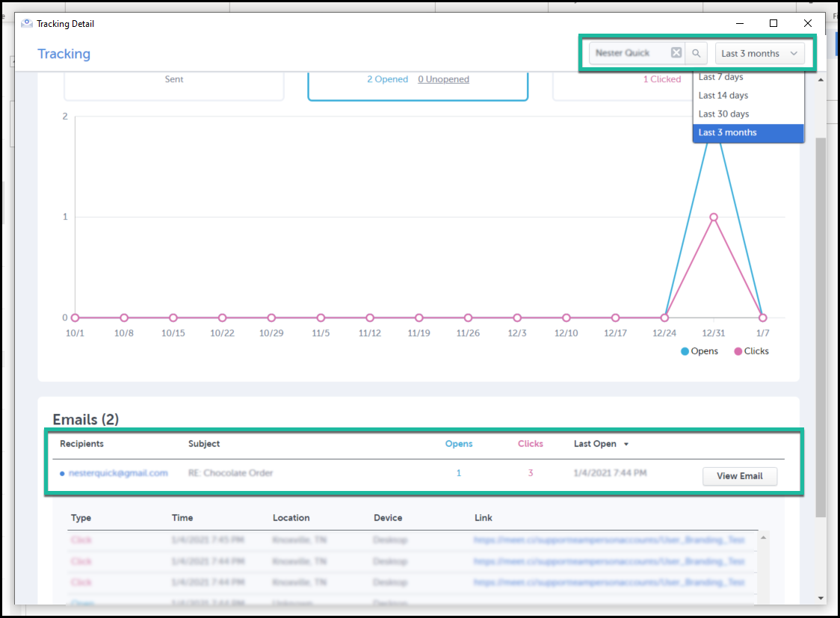Click the 0 Unopened link
The width and height of the screenshot is (840, 618).
444,79
